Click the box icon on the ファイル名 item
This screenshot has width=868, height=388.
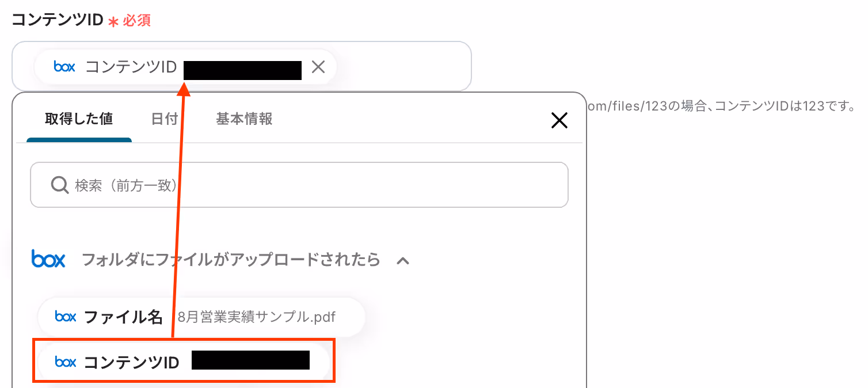[x=66, y=317]
